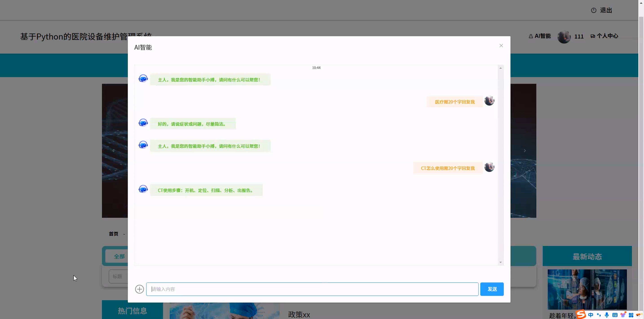Click the plus attachment icon beside input

pyautogui.click(x=139, y=289)
